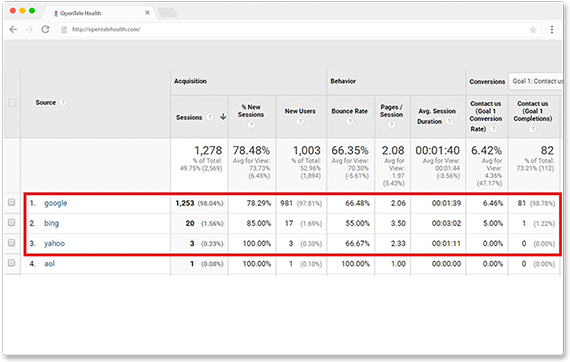The image size is (570, 362).
Task: Click the Source column header
Action: point(45,102)
